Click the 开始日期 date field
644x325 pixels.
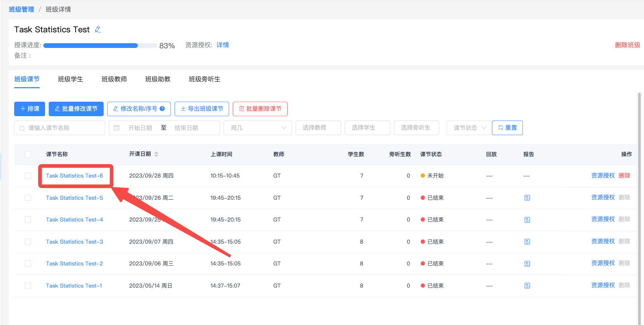click(140, 128)
